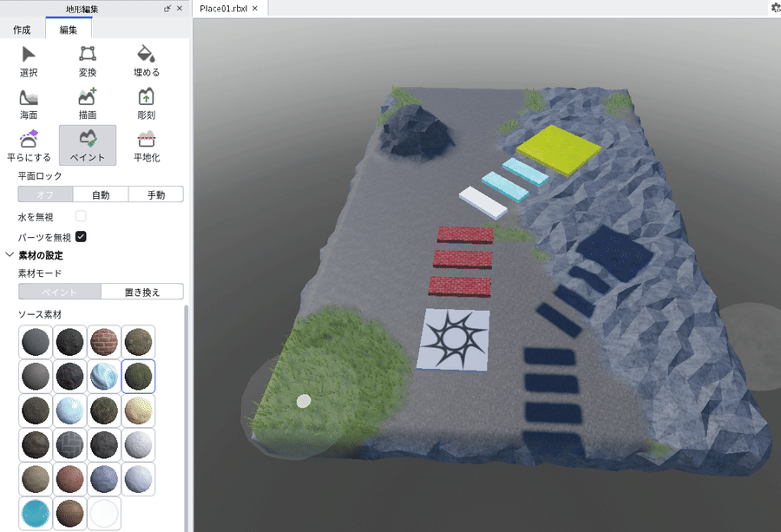Click the sun-symbol tile in viewport
The image size is (781, 532).
454,339
